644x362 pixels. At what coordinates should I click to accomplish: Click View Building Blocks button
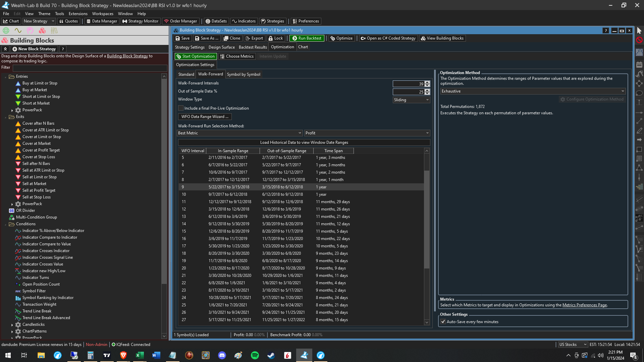442,38
